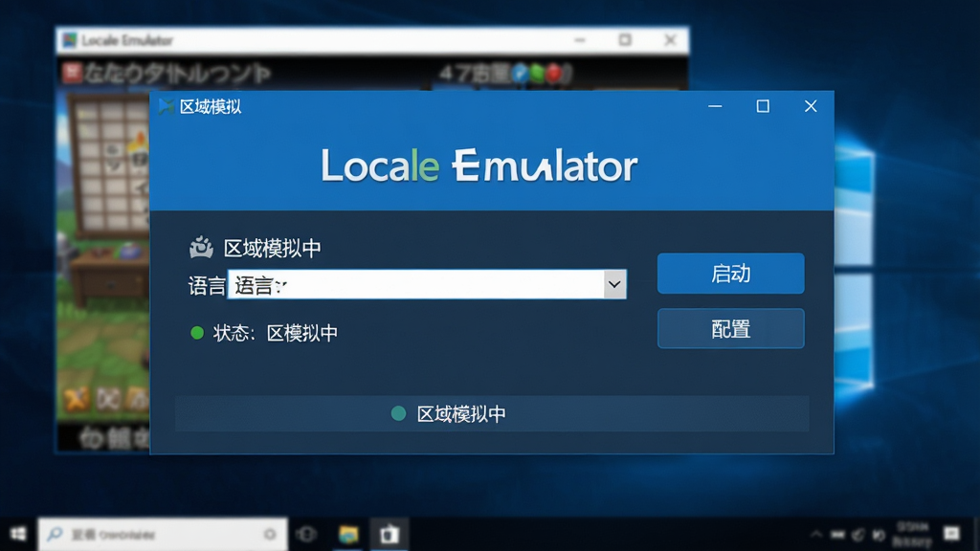Screen dimensions: 980x551
Task: Minimize the 区域模拟 window
Action: click(x=715, y=106)
